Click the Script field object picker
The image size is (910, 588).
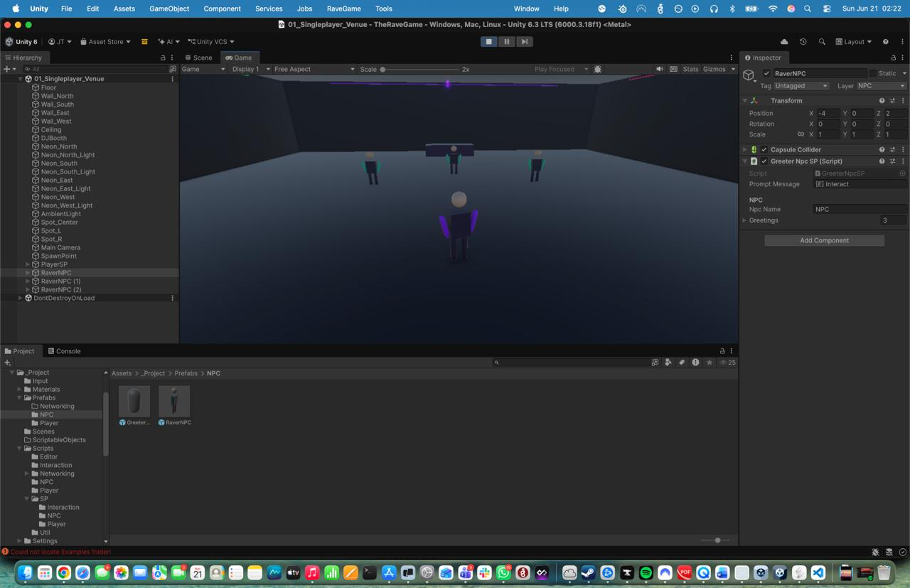point(902,173)
